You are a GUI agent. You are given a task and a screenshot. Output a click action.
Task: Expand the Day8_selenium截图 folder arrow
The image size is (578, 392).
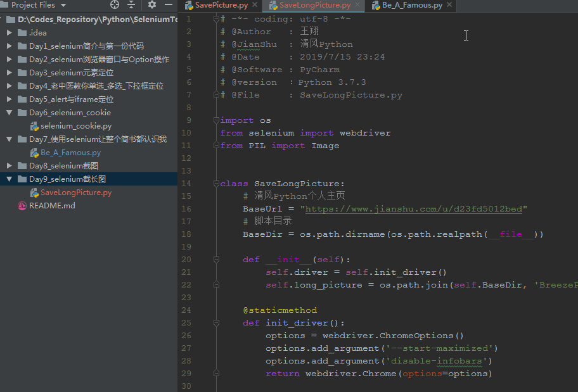tap(10, 166)
